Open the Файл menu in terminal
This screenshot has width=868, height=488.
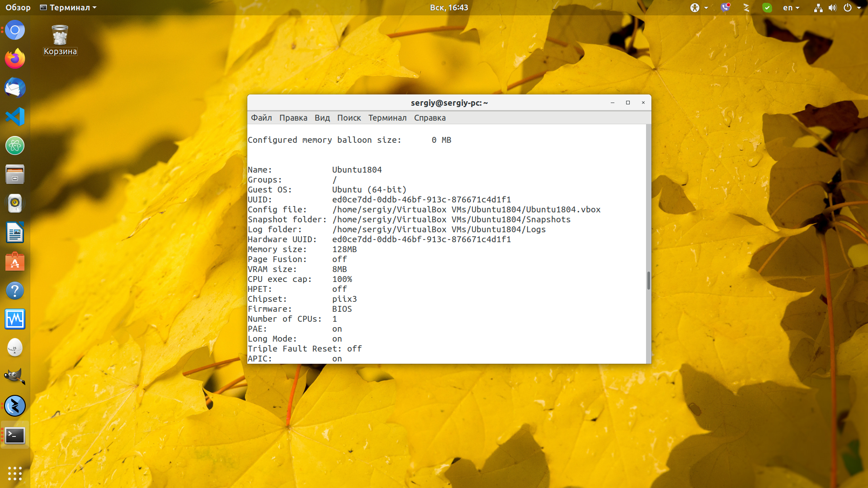point(261,117)
